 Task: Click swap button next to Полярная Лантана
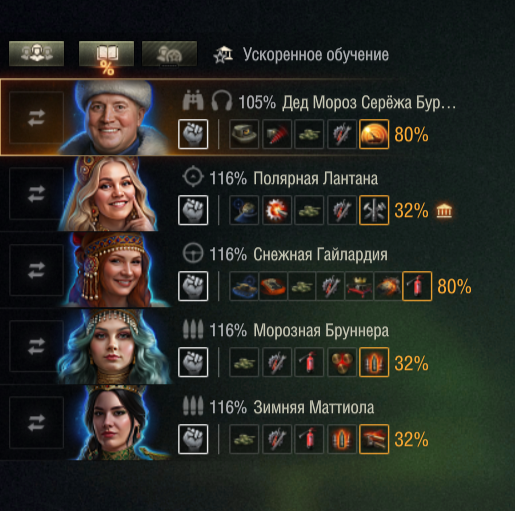(x=36, y=194)
